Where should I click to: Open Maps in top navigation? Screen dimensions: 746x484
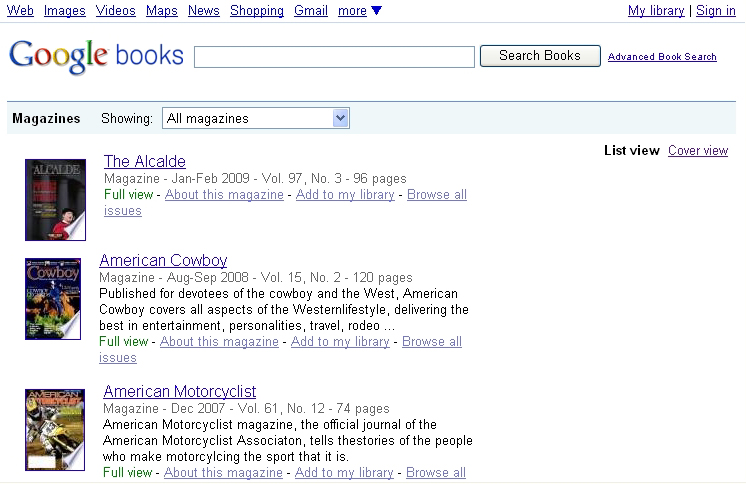[x=162, y=10]
